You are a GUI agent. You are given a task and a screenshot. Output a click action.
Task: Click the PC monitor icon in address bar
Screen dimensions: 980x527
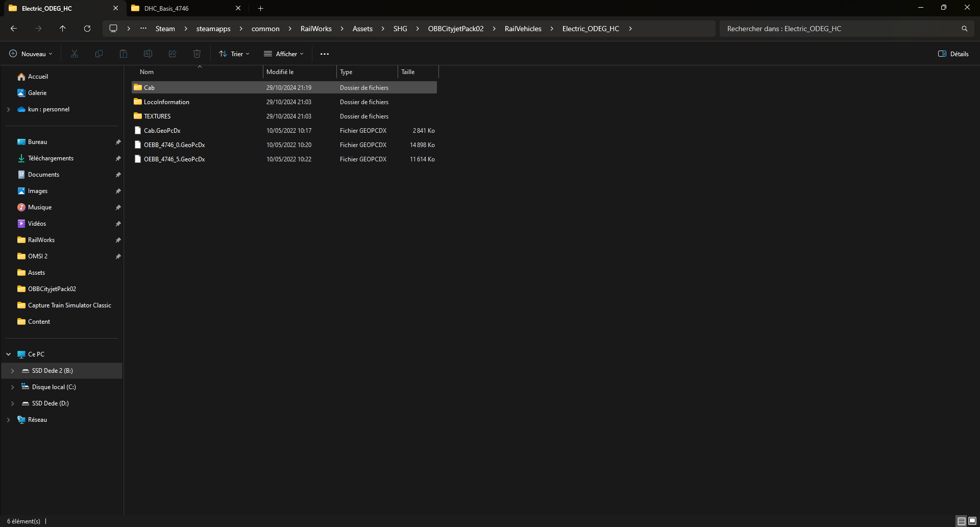[113, 29]
